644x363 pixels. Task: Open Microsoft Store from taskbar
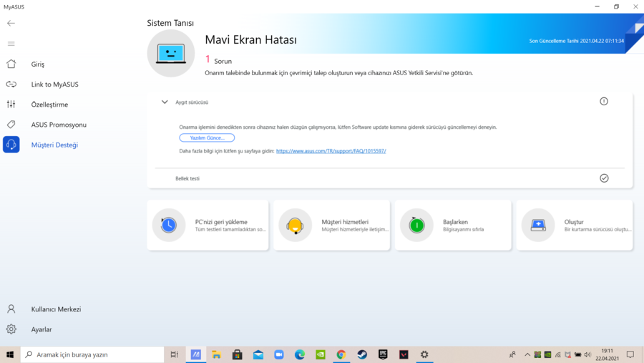tap(238, 354)
